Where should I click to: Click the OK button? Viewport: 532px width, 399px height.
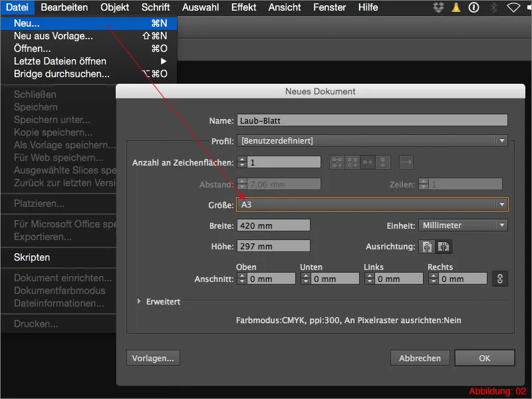(x=485, y=358)
